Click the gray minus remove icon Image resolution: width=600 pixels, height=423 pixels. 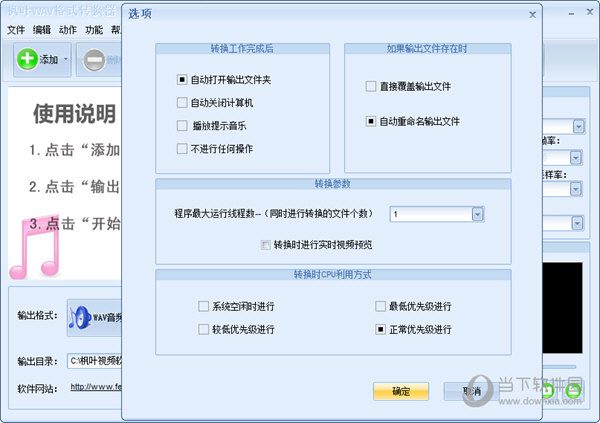point(94,60)
